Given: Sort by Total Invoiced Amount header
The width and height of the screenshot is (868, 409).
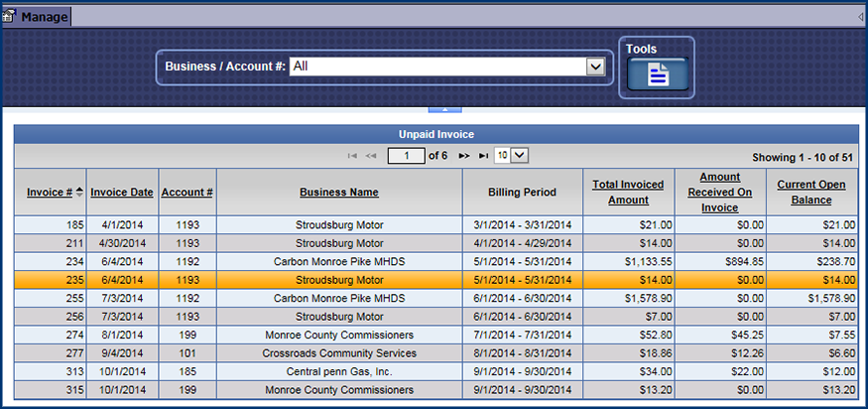Looking at the screenshot, I should [627, 193].
